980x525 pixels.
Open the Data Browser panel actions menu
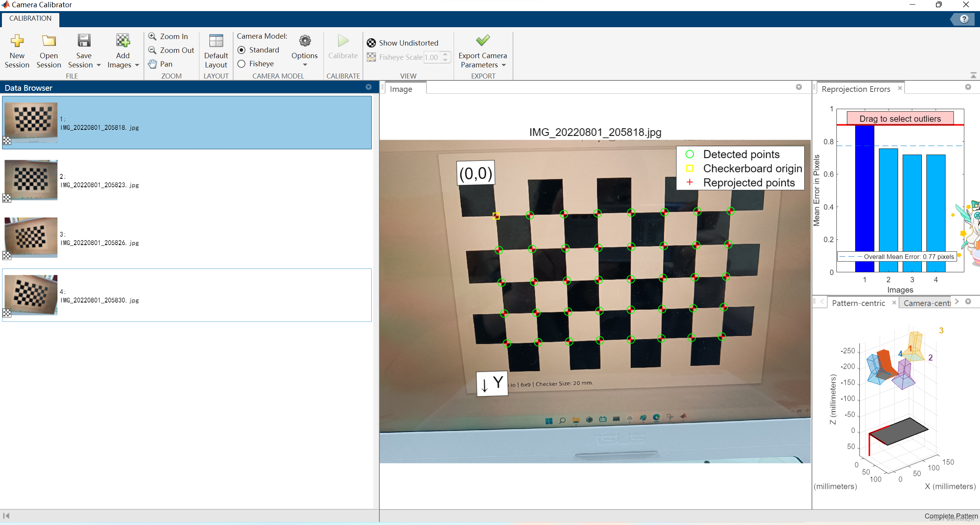(x=368, y=87)
